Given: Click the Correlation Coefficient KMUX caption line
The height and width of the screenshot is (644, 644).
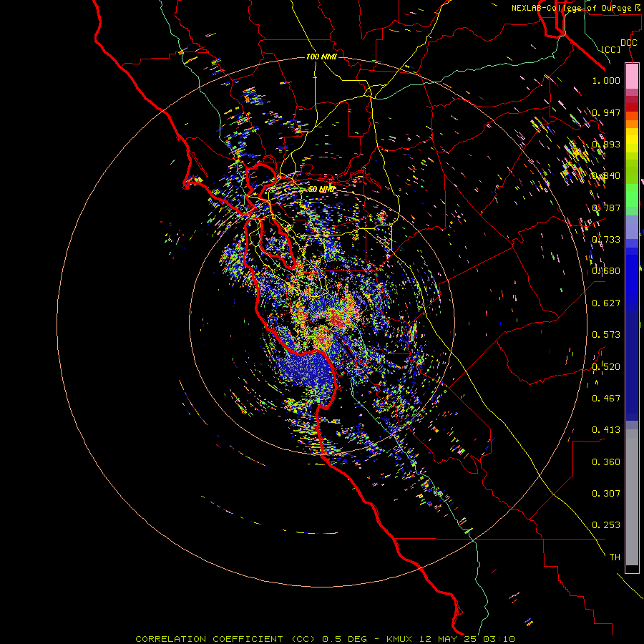Looking at the screenshot, I should 325,639.
